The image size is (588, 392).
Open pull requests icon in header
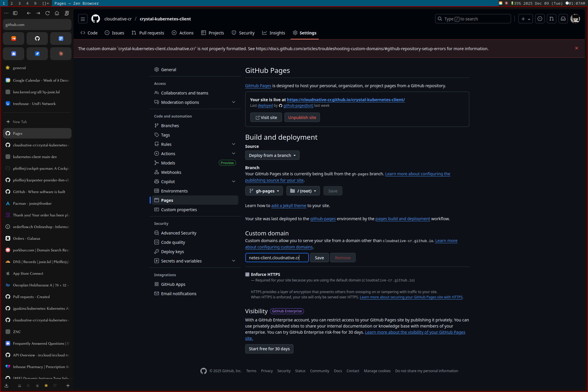tap(551, 19)
